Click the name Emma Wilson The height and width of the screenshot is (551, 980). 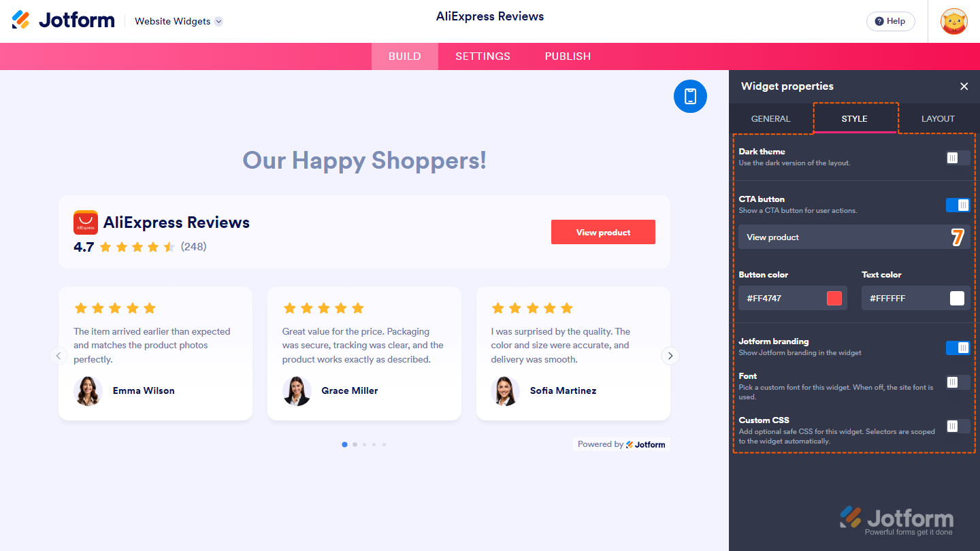[x=144, y=390]
